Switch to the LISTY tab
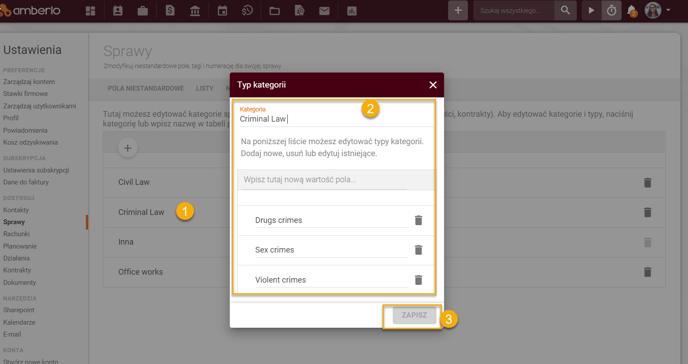 pyautogui.click(x=204, y=89)
